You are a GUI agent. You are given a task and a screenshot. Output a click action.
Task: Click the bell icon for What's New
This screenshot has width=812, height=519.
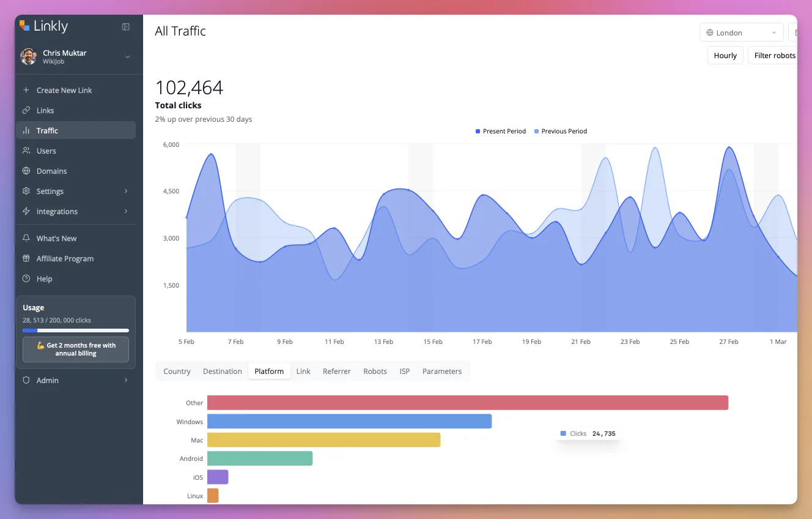tap(26, 238)
